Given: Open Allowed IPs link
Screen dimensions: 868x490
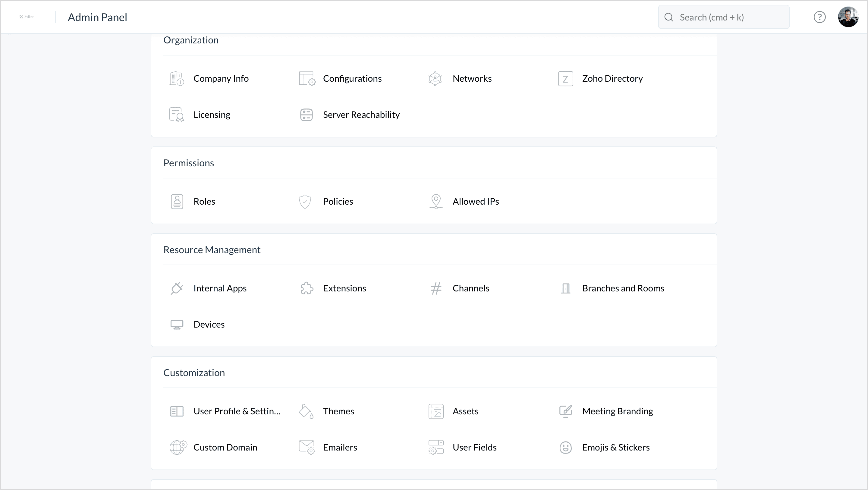Looking at the screenshot, I should click(x=476, y=202).
